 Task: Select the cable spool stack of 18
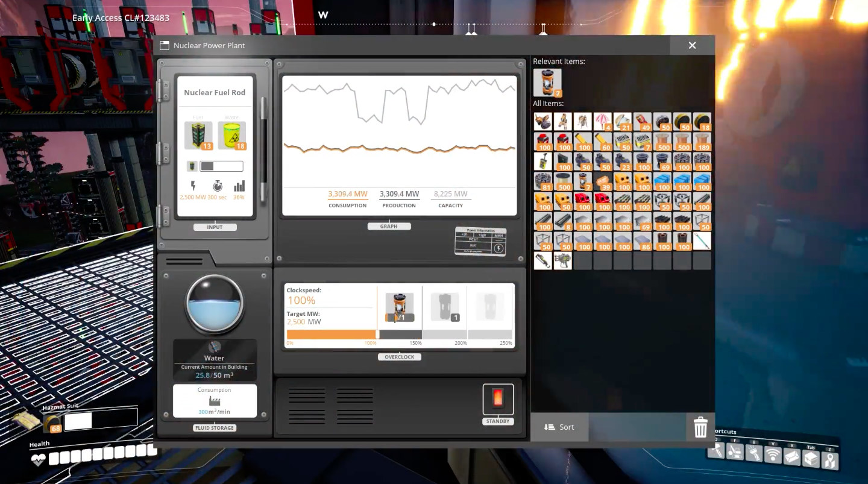pyautogui.click(x=702, y=122)
